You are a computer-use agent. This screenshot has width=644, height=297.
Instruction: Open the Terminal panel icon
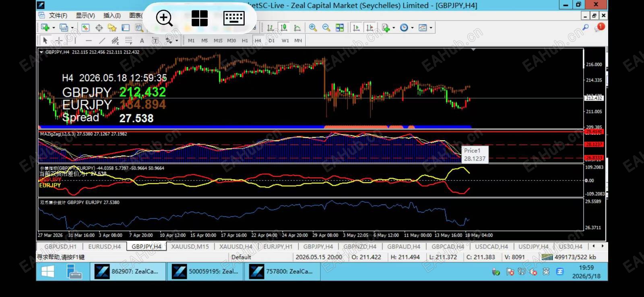126,27
